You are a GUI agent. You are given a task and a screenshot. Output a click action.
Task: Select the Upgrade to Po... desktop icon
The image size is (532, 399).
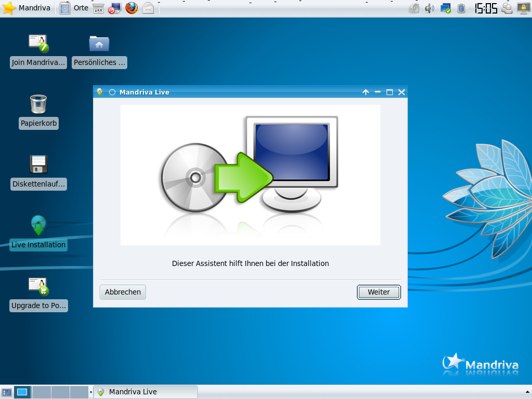click(38, 292)
